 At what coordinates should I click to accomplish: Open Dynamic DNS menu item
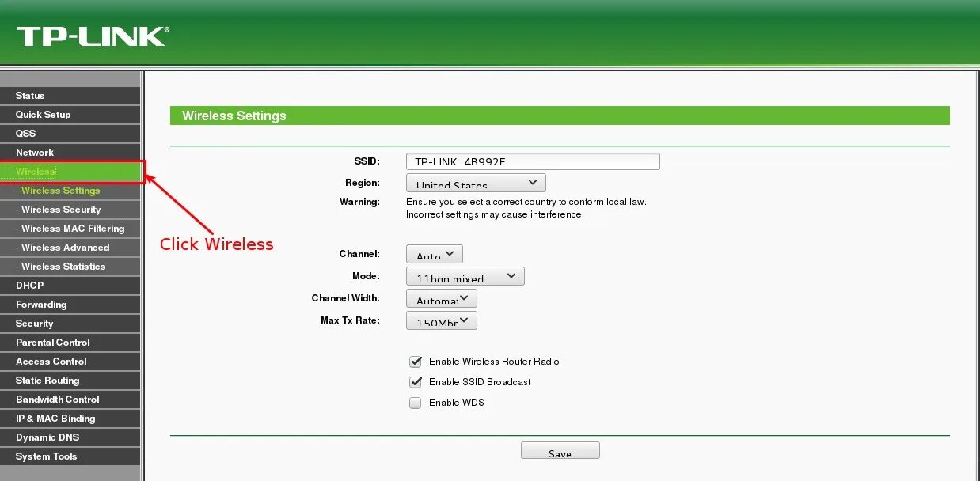70,437
